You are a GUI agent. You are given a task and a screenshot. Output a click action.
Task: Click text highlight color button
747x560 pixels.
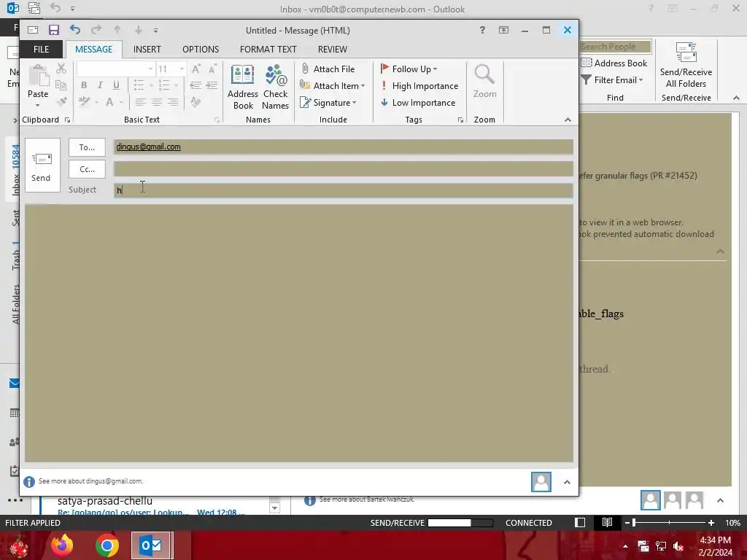coord(85,101)
